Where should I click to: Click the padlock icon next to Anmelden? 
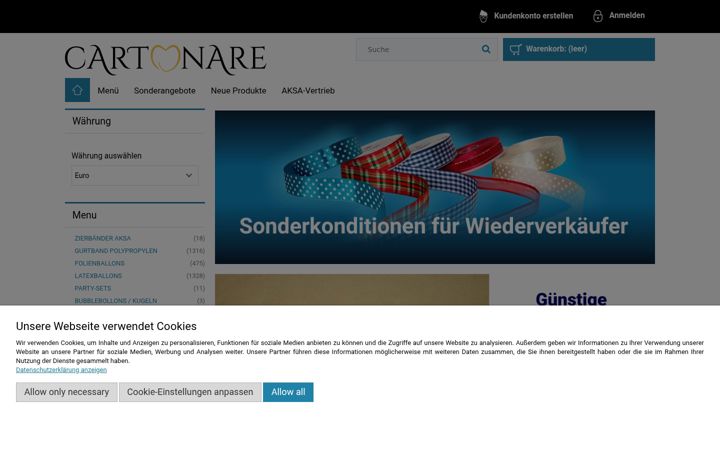(597, 16)
